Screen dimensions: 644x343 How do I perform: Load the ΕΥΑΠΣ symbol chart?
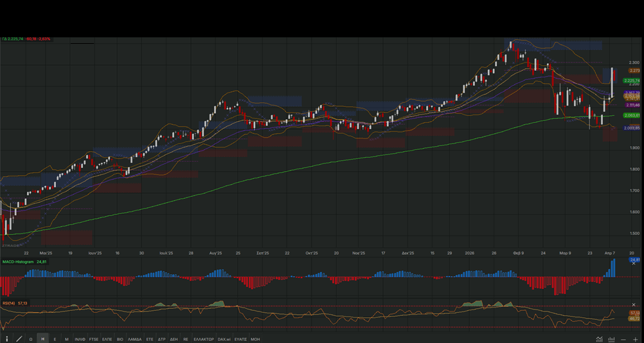click(x=240, y=339)
